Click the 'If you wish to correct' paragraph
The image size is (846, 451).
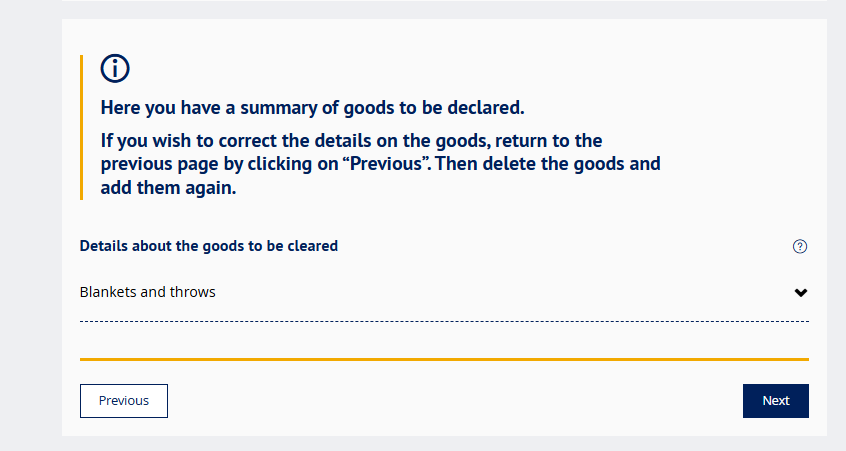350,141
